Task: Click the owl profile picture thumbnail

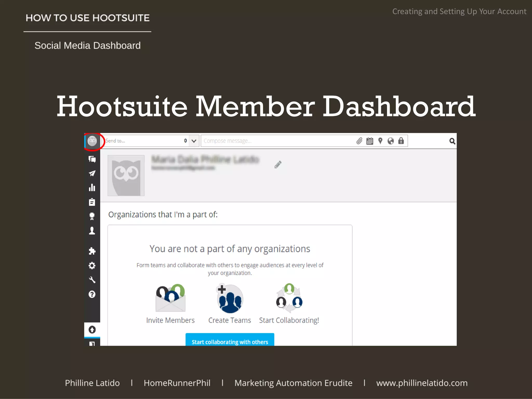Action: [x=126, y=176]
